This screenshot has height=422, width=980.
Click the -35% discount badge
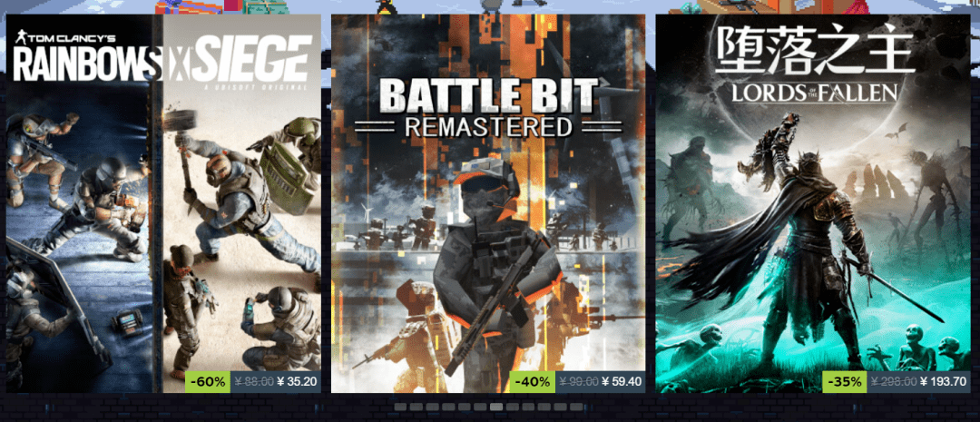point(845,381)
